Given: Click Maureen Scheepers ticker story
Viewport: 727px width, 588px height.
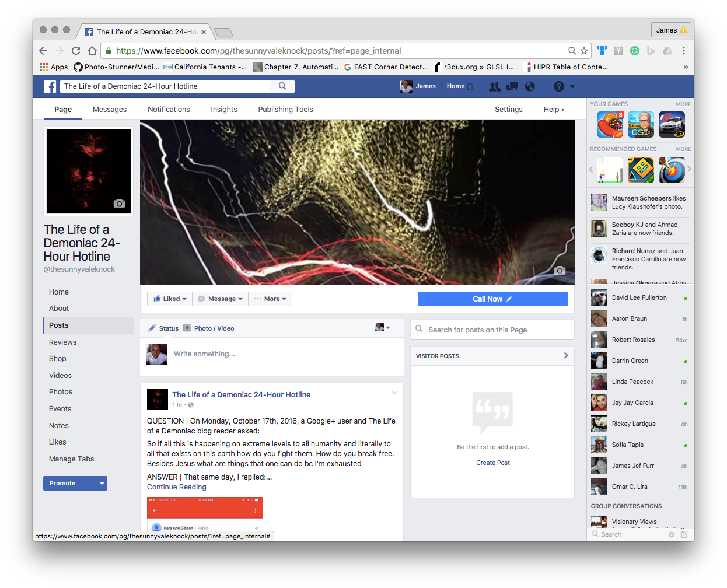Looking at the screenshot, I should (x=640, y=202).
